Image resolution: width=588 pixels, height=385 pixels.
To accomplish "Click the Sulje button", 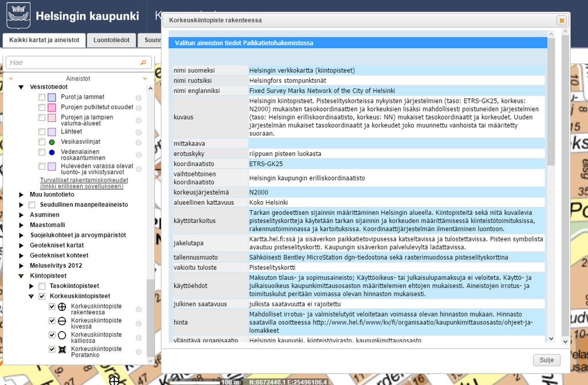I will pyautogui.click(x=547, y=360).
